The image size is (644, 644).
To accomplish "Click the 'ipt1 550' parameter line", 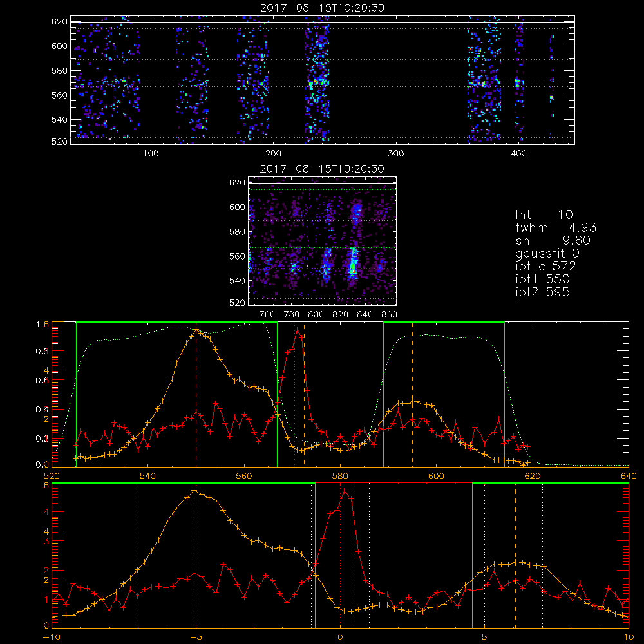I will point(542,279).
